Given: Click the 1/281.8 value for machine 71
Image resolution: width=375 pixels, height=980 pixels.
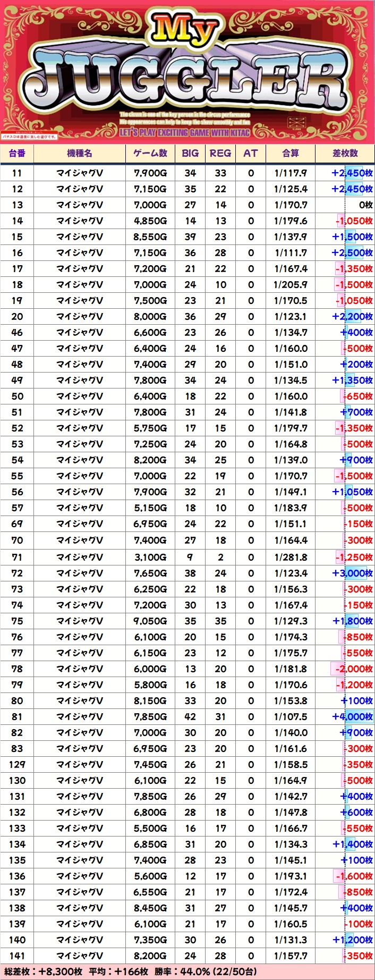Looking at the screenshot, I should 291,557.
